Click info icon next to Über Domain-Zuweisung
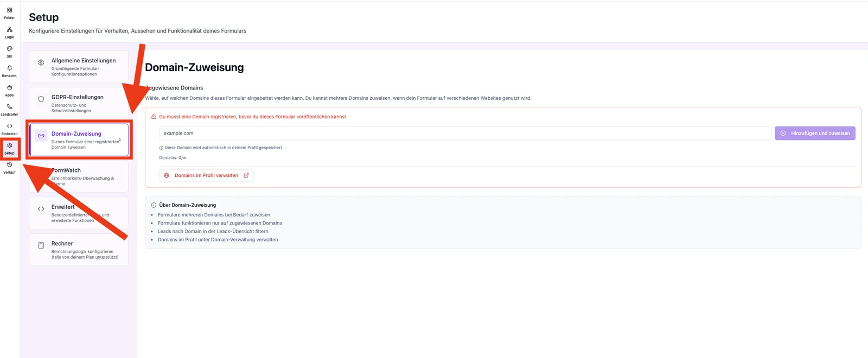The image size is (868, 358). [154, 205]
